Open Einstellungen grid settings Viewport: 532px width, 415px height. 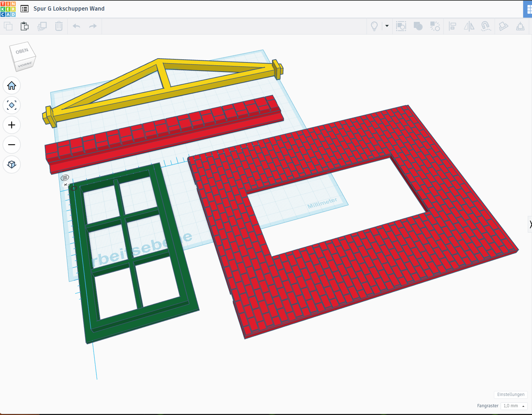coord(510,395)
